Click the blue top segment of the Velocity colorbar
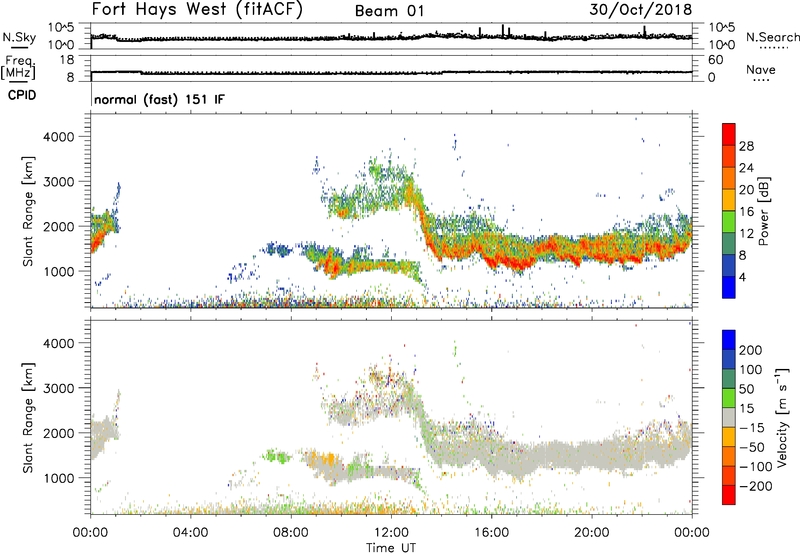This screenshot has width=800, height=554. coord(729,340)
